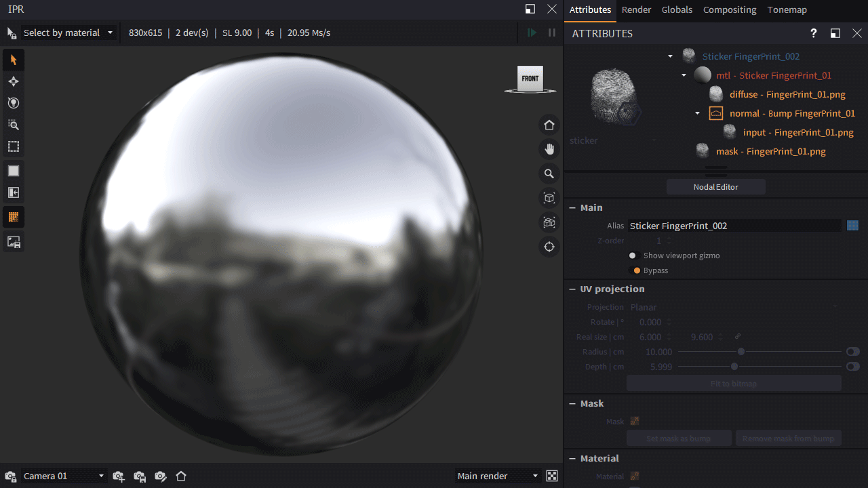Activate the hand pan navigation tool

(549, 149)
